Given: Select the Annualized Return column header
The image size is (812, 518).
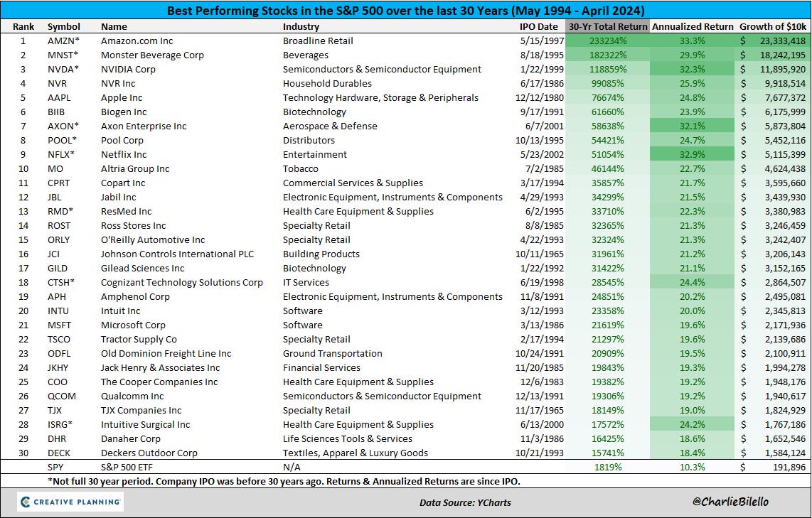Looking at the screenshot, I should click(x=693, y=26).
